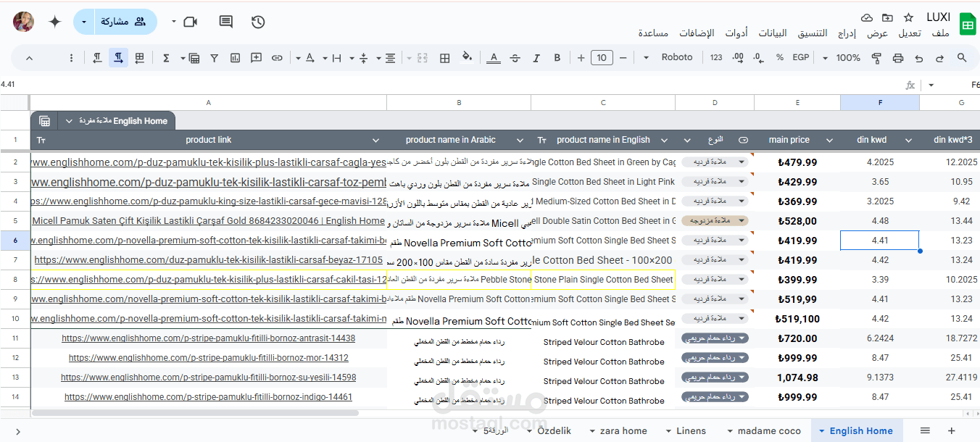Format as EGP currency
This screenshot has width=980, height=442.
coord(801,58)
